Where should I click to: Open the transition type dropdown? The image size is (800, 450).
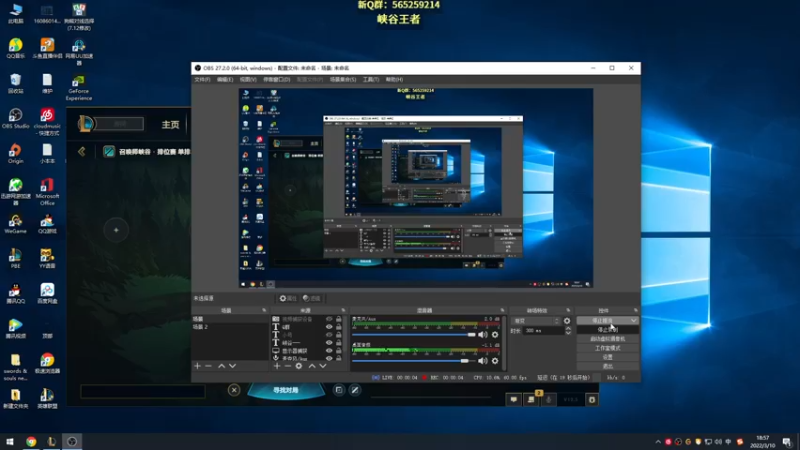(x=536, y=321)
